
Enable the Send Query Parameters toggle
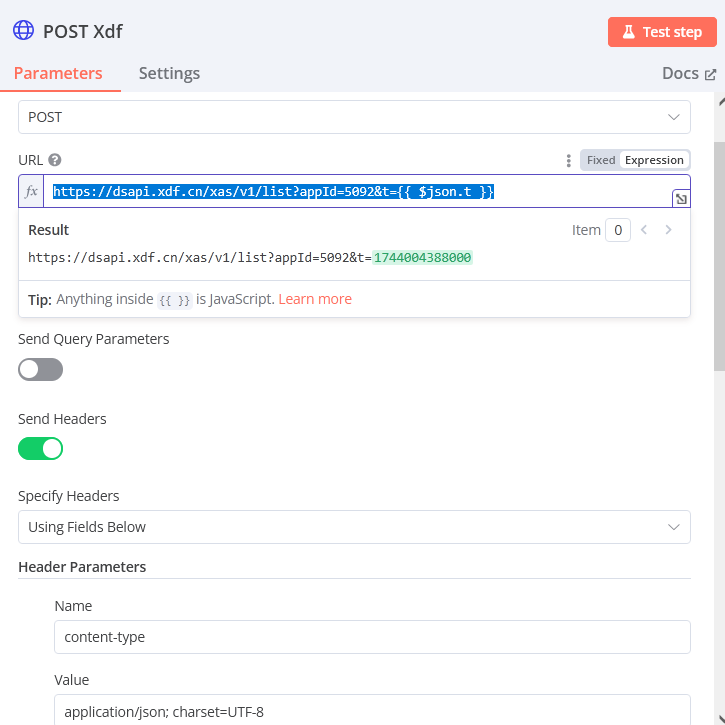[41, 369]
